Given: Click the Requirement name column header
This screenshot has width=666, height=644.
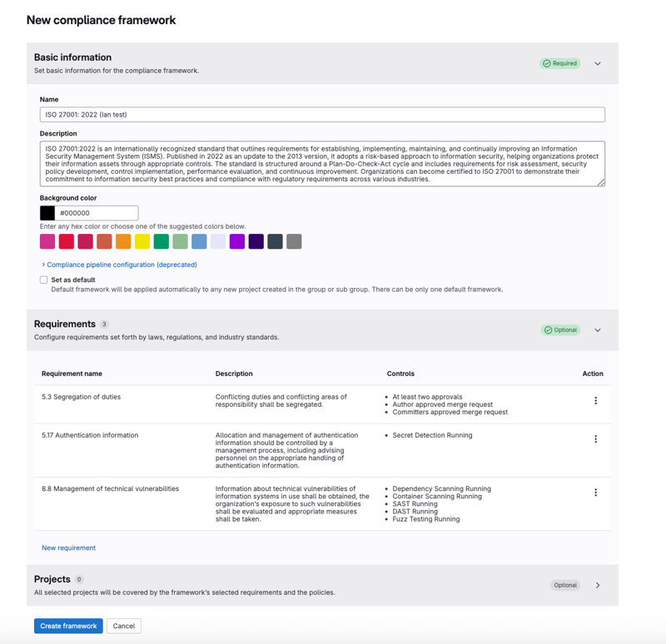Looking at the screenshot, I should click(72, 374).
